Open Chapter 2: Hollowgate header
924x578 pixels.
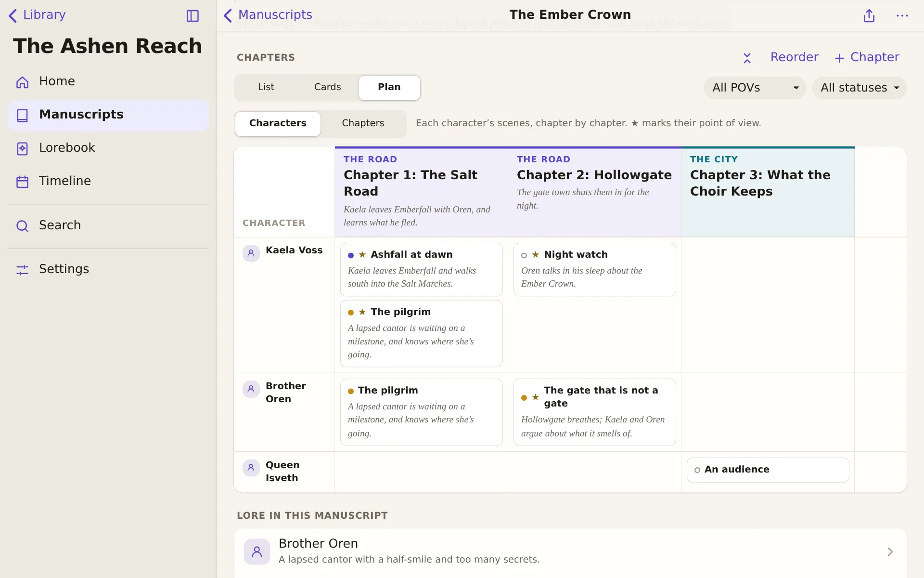(594, 192)
